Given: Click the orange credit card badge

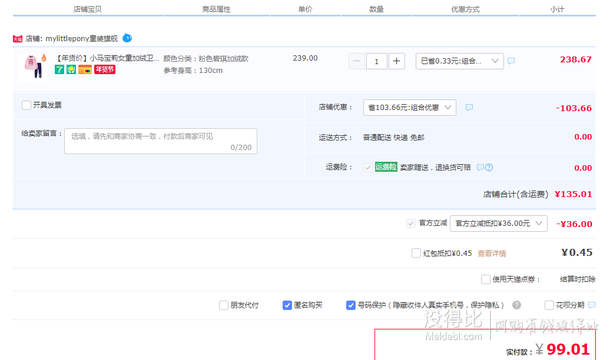Looking at the screenshot, I should click(x=85, y=70).
